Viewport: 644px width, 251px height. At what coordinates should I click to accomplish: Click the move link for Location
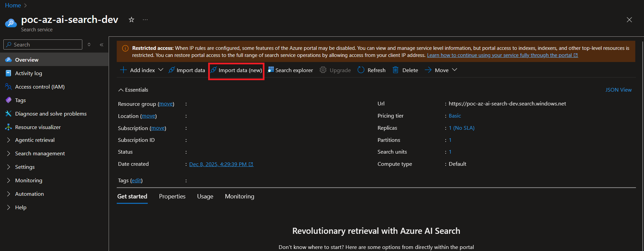[x=148, y=116]
